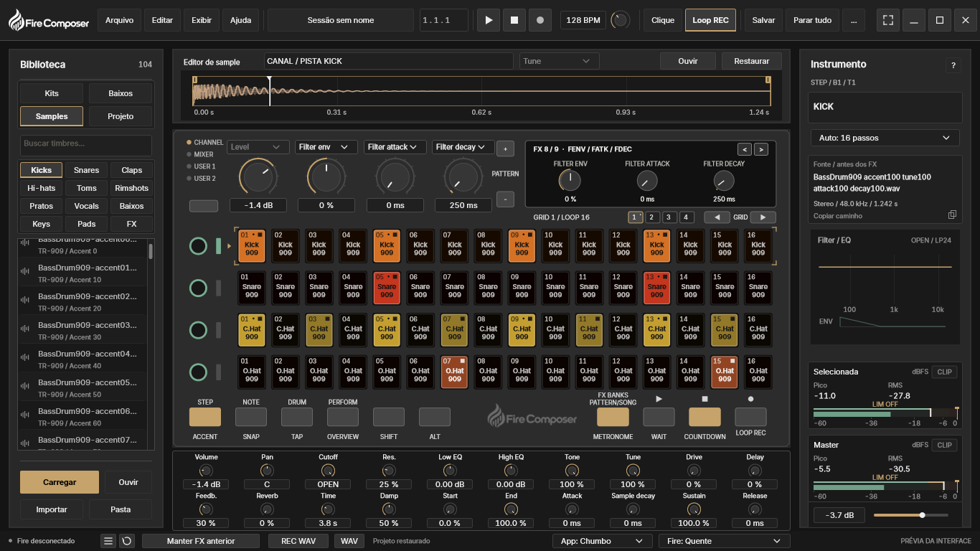
Task: Enable Snare step 09 pad
Action: pyautogui.click(x=522, y=288)
